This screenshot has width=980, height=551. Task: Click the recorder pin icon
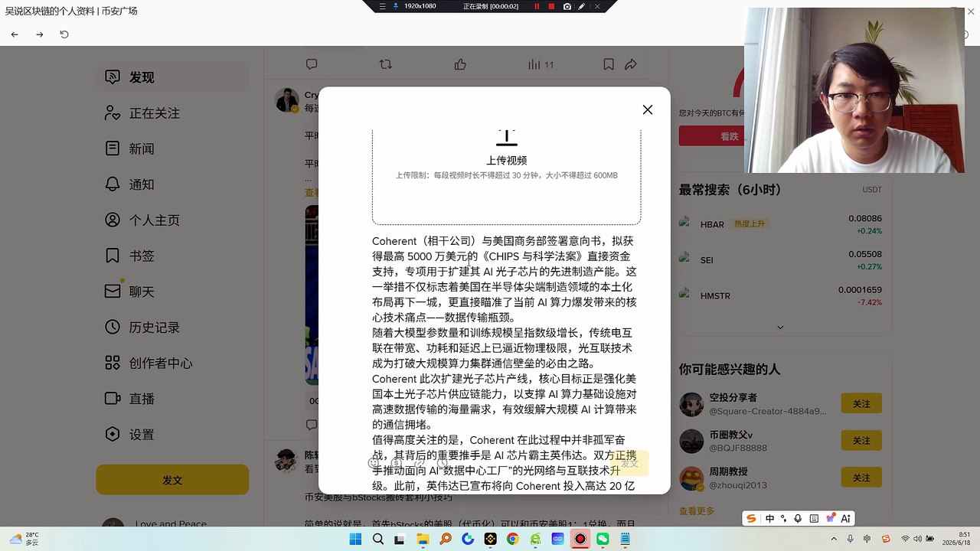[396, 6]
